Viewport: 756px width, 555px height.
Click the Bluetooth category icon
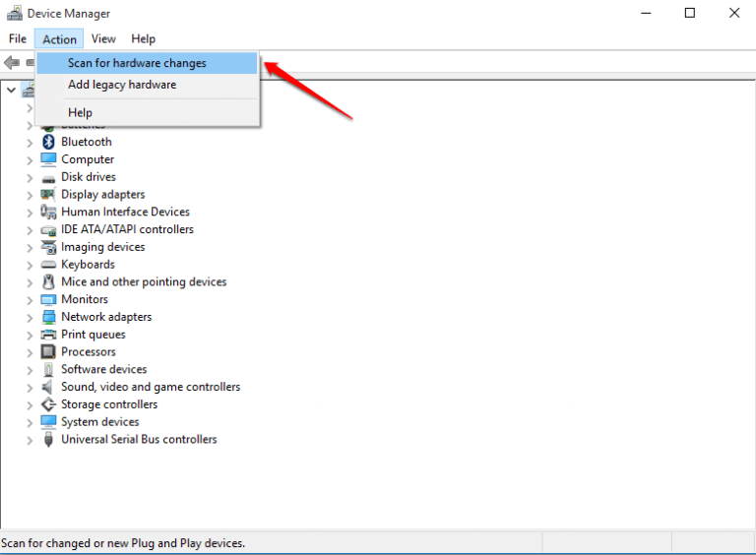[48, 142]
